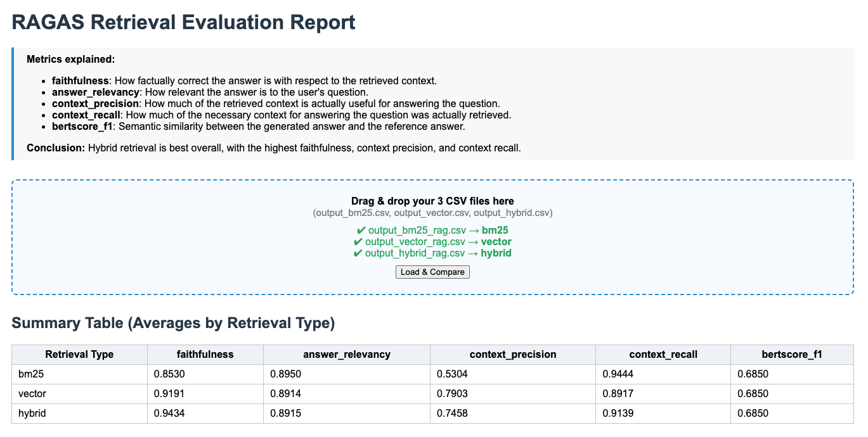The height and width of the screenshot is (437, 868).
Task: Click the Load & Compare button
Action: (432, 272)
